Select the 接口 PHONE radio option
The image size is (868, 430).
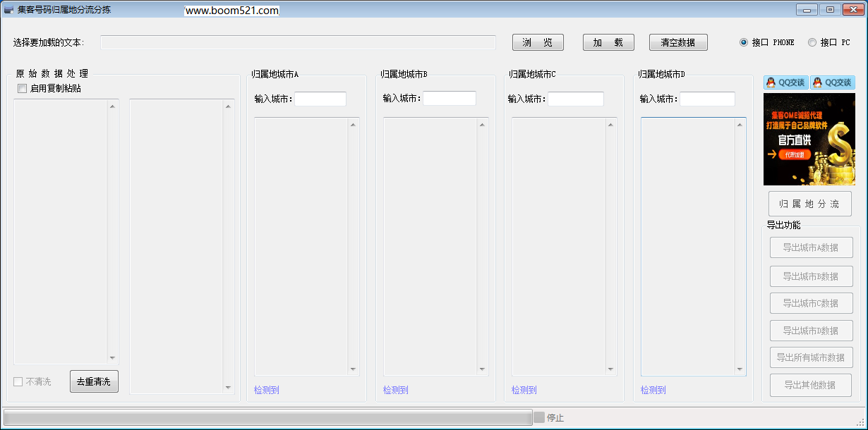coord(766,42)
